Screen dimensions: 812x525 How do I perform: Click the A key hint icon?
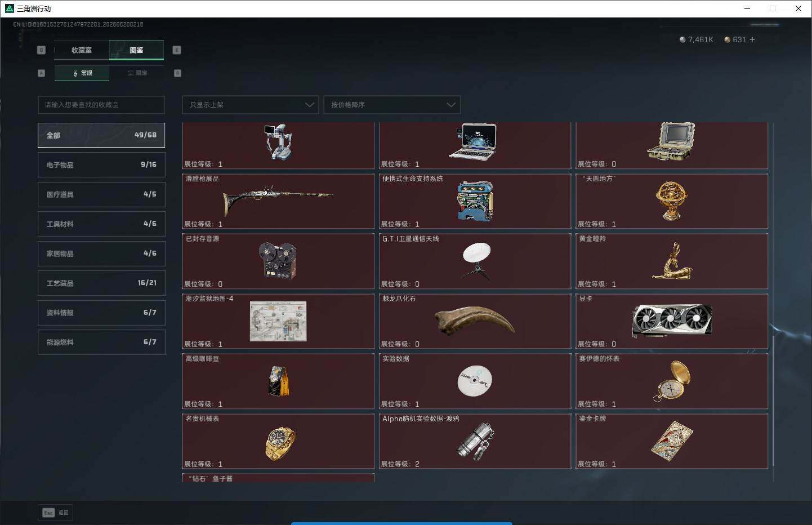tap(41, 73)
